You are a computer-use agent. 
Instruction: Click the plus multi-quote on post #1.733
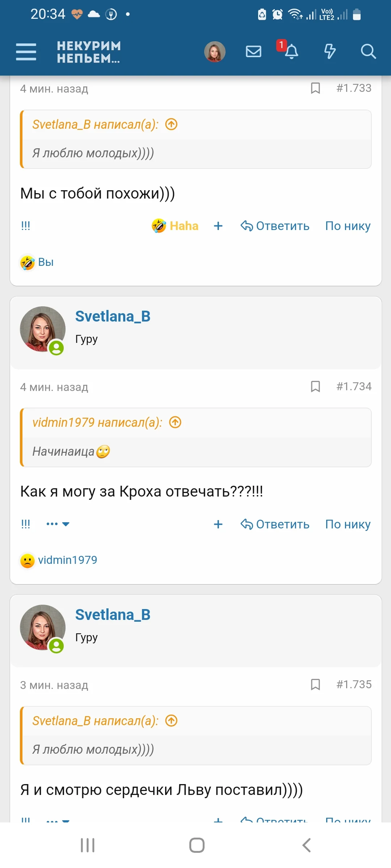tap(218, 226)
